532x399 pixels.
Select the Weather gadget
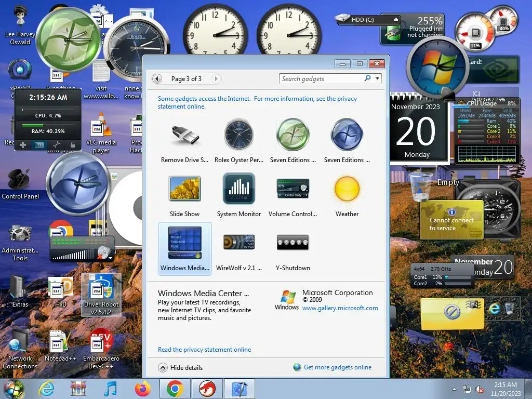pos(347,195)
